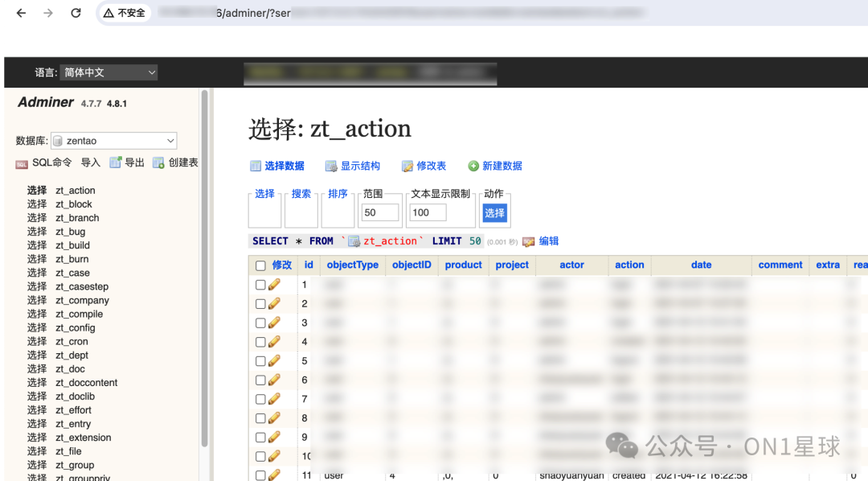Edit row 7 with the pencil icon

(x=274, y=399)
